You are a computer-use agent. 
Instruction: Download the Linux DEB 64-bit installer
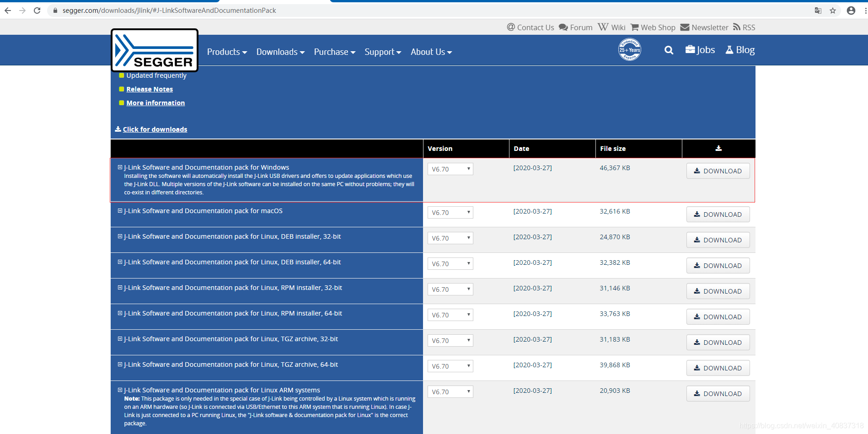pos(718,266)
